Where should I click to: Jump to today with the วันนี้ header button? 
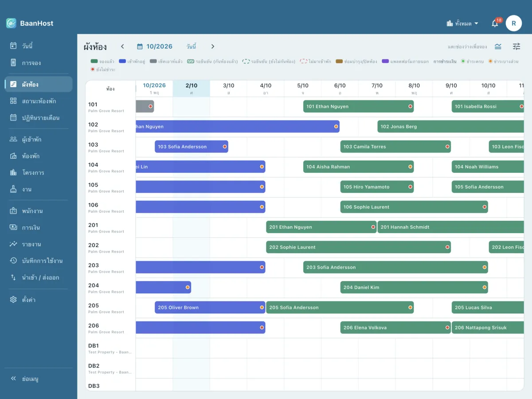[191, 47]
